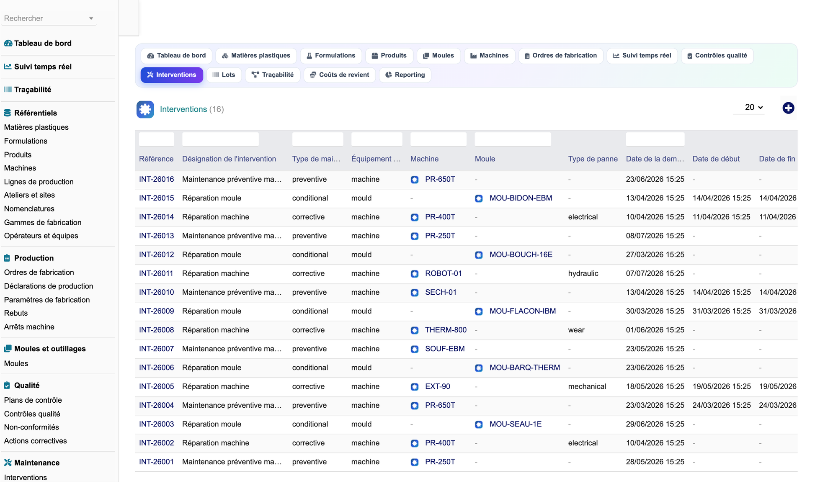Open the Tableau de bord tab
This screenshot has width=815, height=504.
point(177,56)
